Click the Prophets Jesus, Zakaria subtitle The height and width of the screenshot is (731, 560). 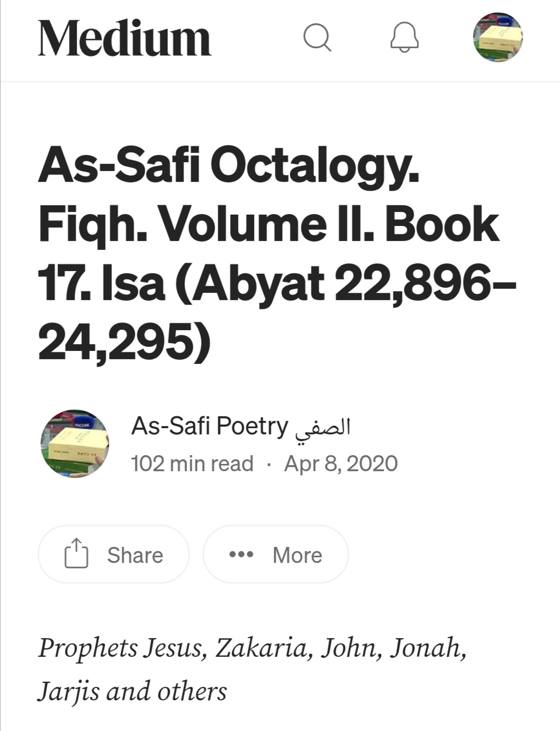click(x=252, y=648)
